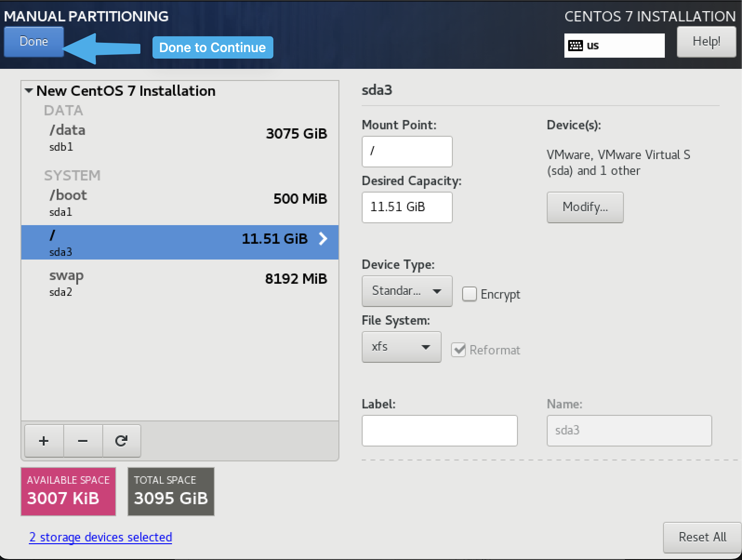Open the File System xfs dropdown
Screen dimensions: 742x560
[x=401, y=347]
